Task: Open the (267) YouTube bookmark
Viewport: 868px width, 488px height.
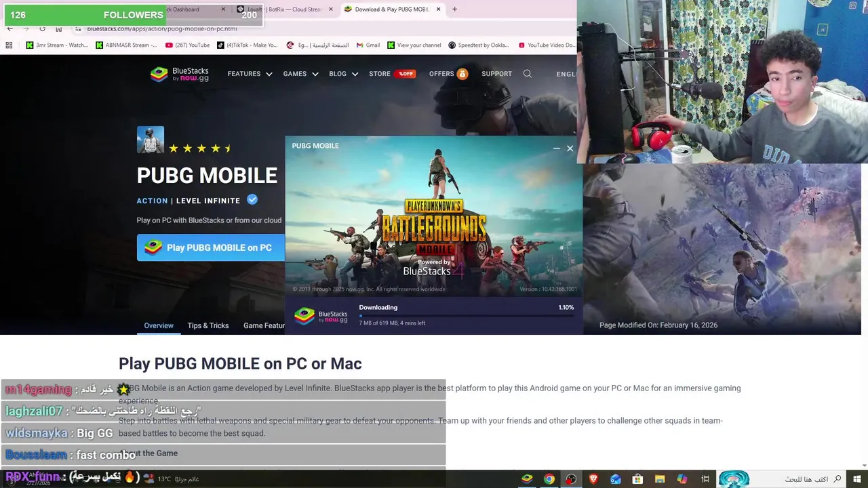Action: tap(188, 45)
